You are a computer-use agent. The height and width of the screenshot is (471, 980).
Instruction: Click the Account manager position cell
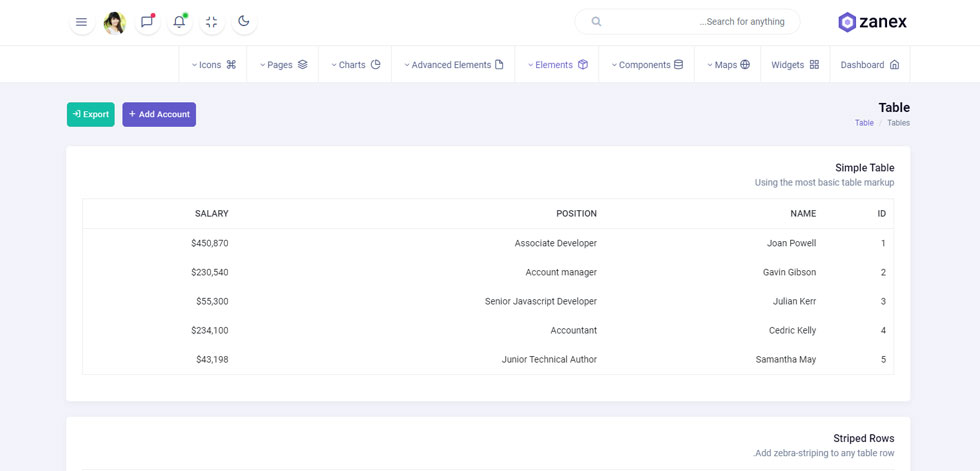[561, 272]
